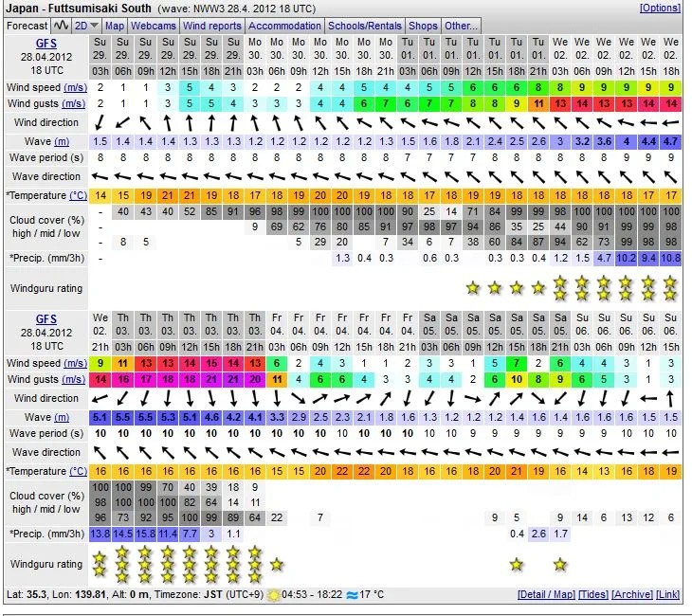Click wind gust cell 21 under Th 03. 15h
Image resolution: width=692 pixels, height=616 pixels.
211,379
